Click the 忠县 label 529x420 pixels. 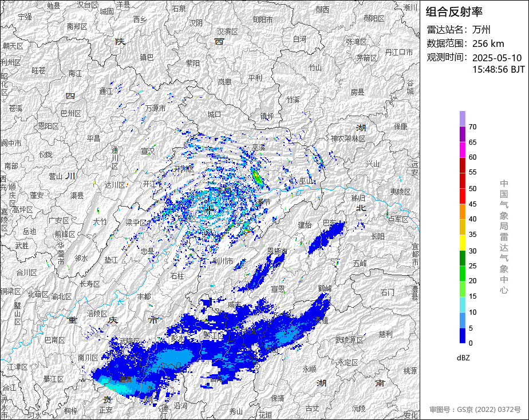(x=148, y=251)
